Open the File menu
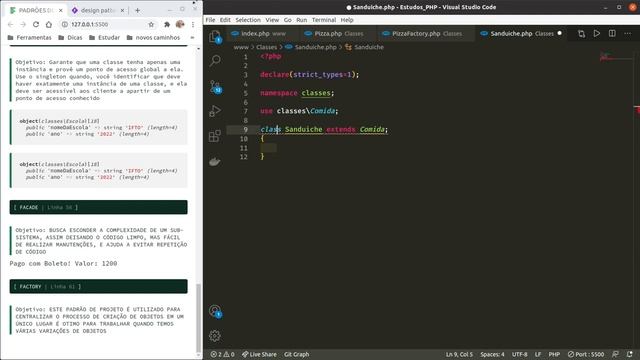The height and width of the screenshot is (360, 640). [210, 20]
